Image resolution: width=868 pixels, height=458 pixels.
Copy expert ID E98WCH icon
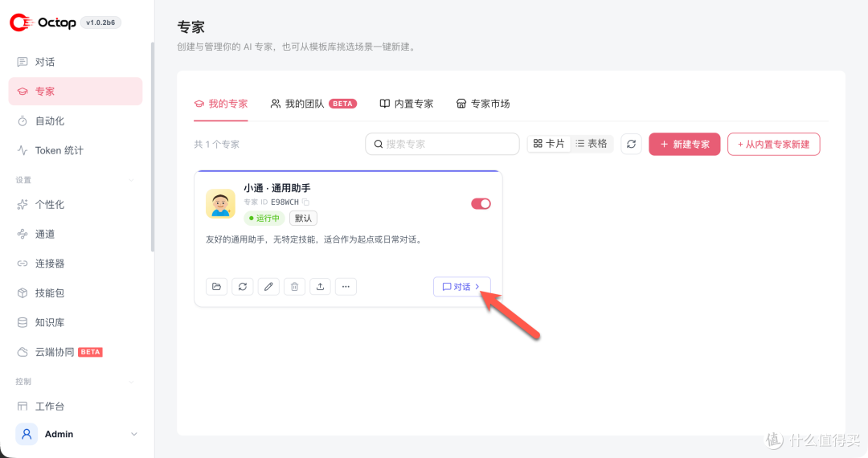(305, 202)
